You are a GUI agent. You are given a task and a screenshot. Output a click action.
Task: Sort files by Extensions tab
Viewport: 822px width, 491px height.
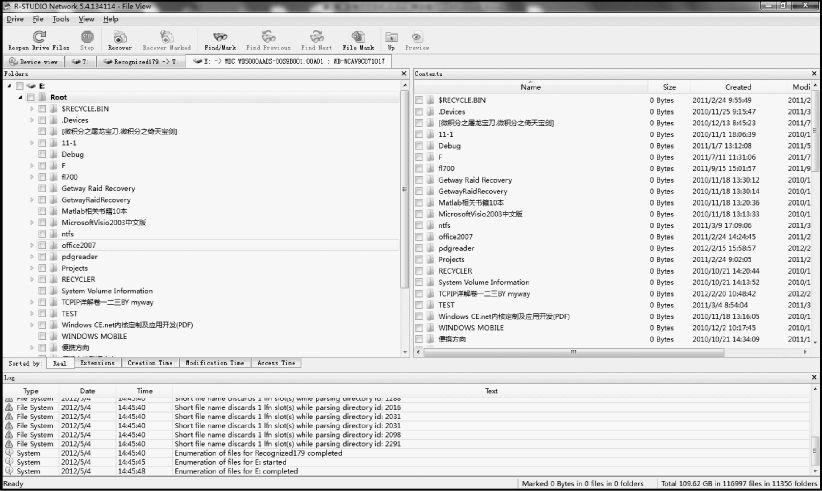(x=97, y=363)
